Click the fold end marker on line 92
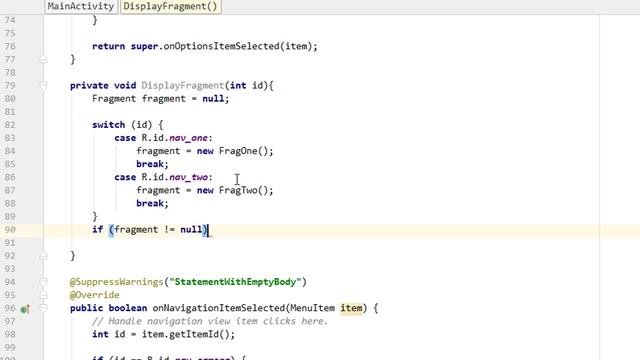This screenshot has width=640, height=360. tap(43, 256)
